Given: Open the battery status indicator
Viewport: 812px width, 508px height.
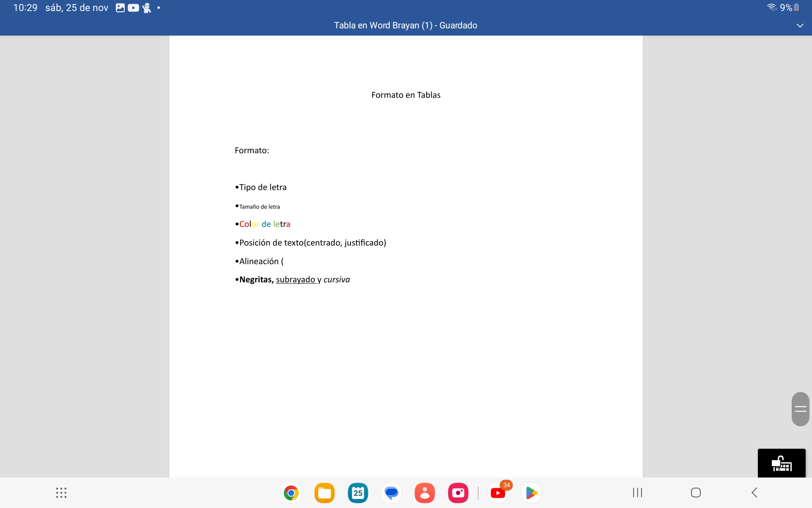Looking at the screenshot, I should [796, 8].
